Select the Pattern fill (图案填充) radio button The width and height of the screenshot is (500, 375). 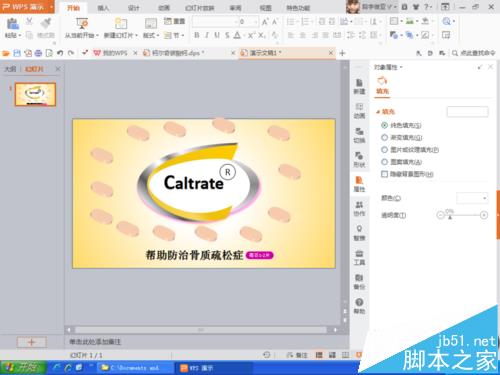[384, 162]
